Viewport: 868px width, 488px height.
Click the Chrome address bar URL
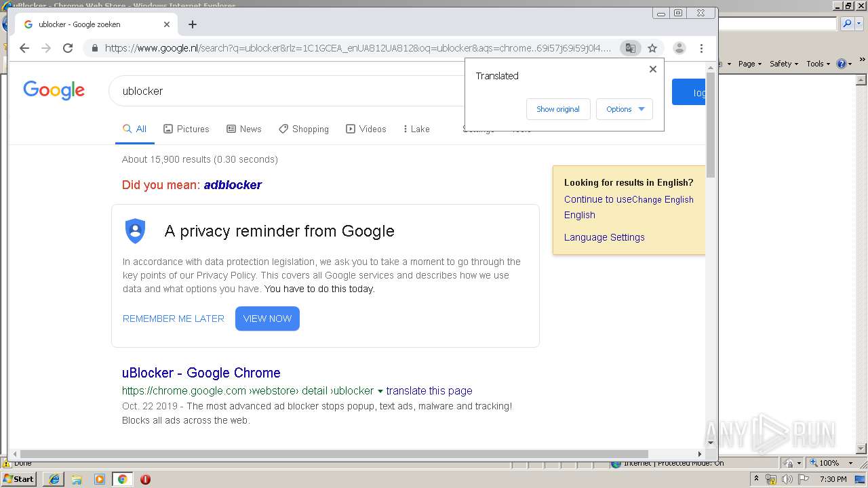click(358, 48)
